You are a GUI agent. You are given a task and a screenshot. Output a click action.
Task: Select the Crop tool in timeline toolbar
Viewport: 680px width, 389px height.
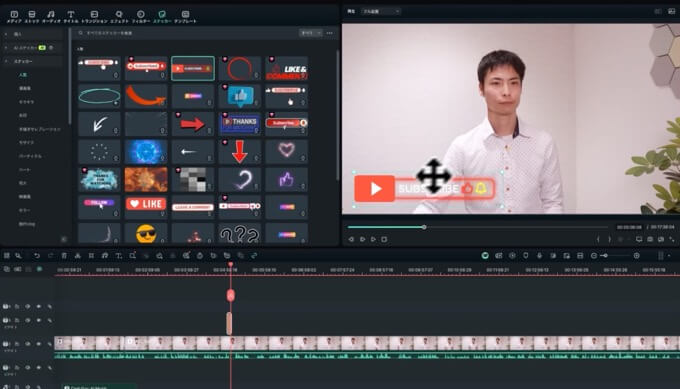click(91, 256)
